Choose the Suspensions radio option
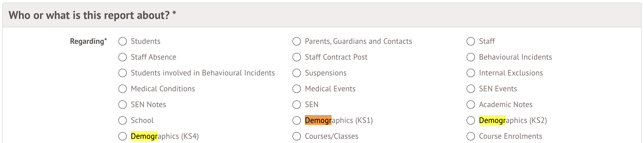 point(297,73)
